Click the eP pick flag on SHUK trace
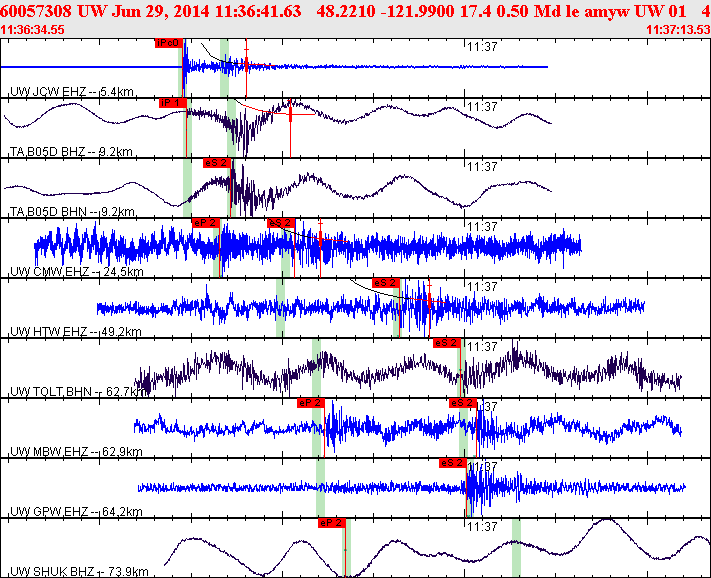Image resolution: width=711 pixels, height=578 pixels. tap(331, 522)
